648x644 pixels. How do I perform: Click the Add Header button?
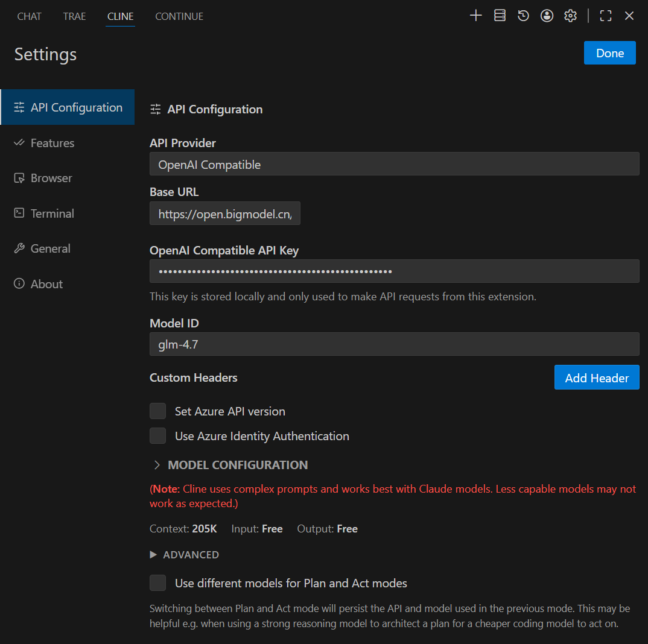[596, 378]
